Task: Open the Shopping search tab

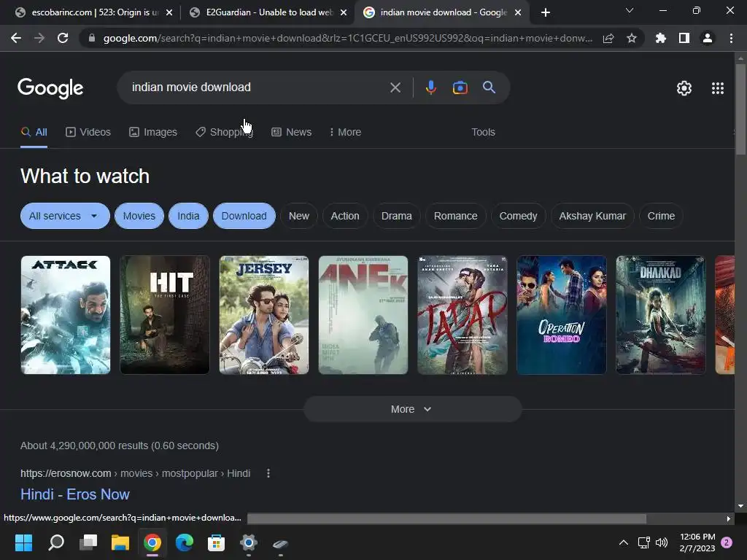Action: pos(224,132)
